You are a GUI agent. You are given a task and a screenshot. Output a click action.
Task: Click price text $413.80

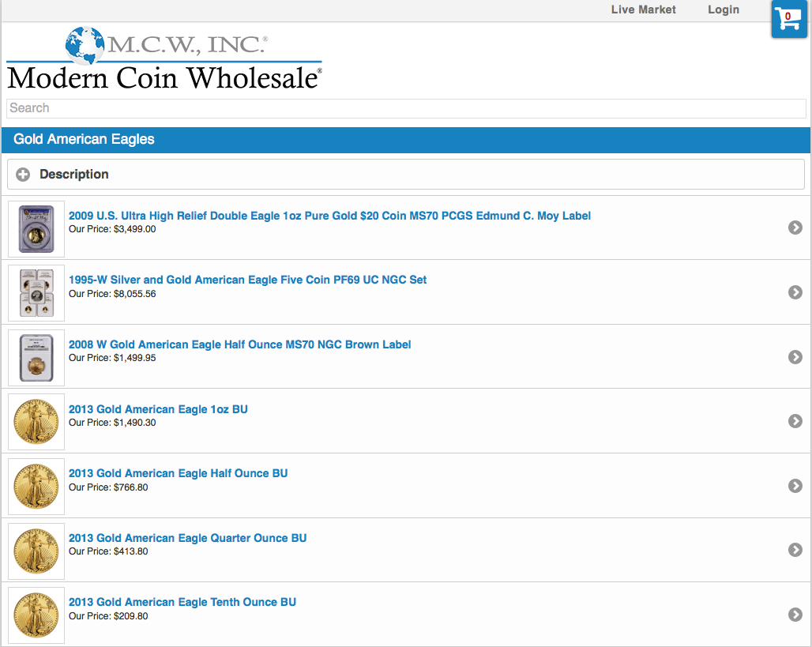(131, 551)
